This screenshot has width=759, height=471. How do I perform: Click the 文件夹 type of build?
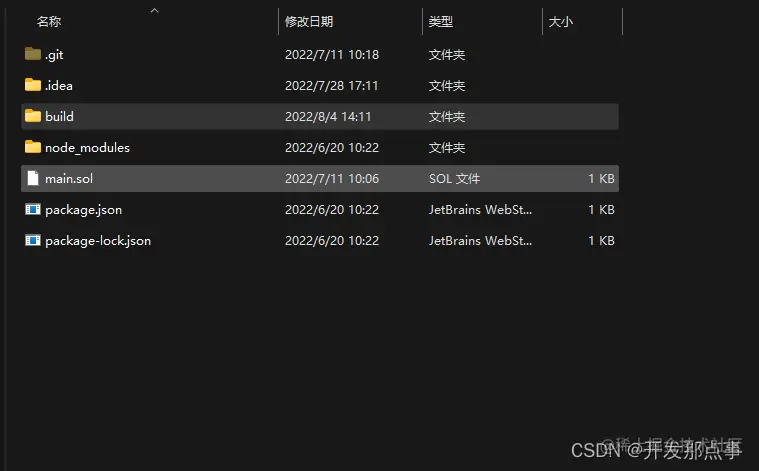click(447, 117)
